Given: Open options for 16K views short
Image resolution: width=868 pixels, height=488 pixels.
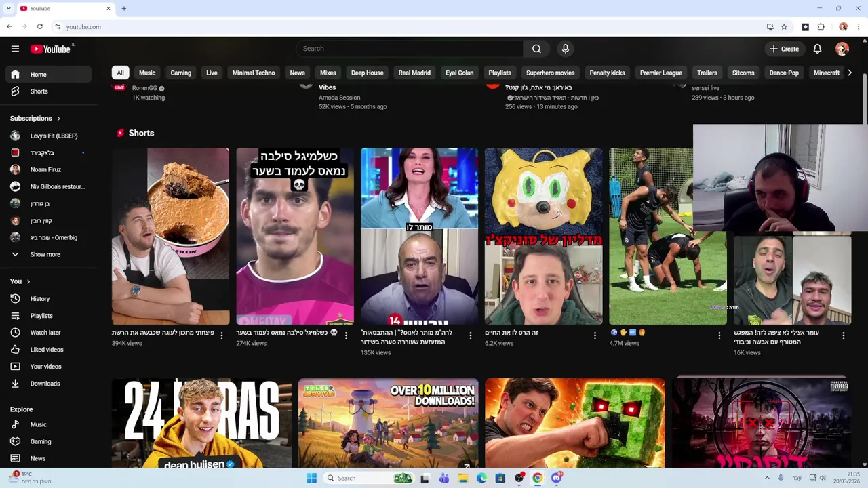Looking at the screenshot, I should coord(844,335).
